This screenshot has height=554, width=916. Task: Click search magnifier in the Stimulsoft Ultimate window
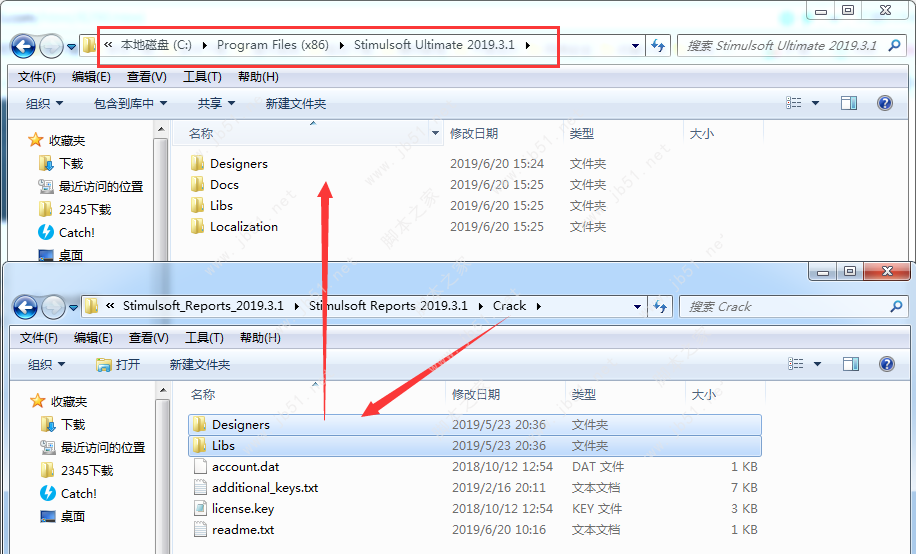[x=894, y=45]
